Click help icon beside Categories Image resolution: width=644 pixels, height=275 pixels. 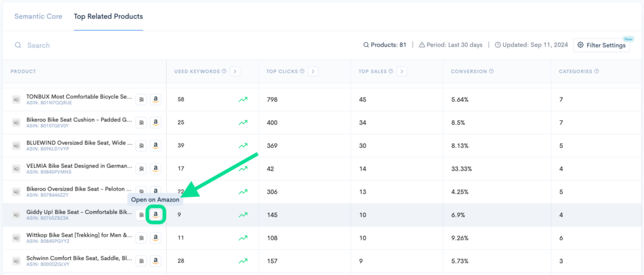(596, 71)
